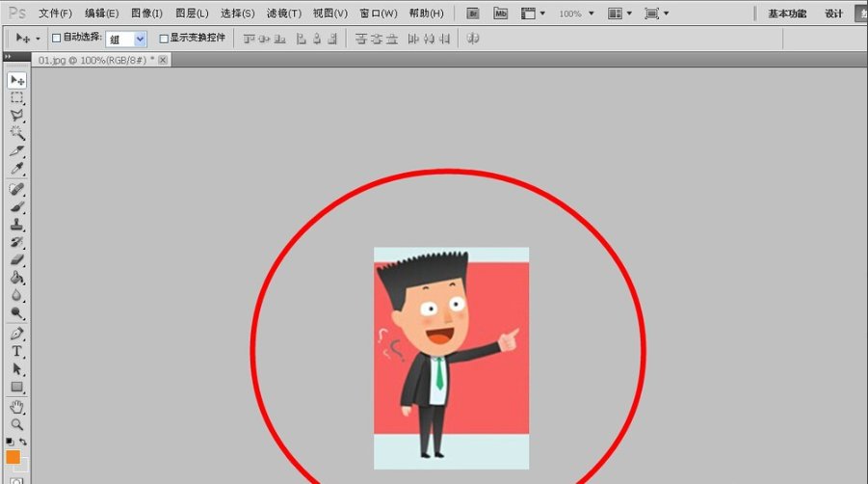Screen dimensions: 868x484
Task: Select the Paint Bucket tool
Action: [x=16, y=278]
